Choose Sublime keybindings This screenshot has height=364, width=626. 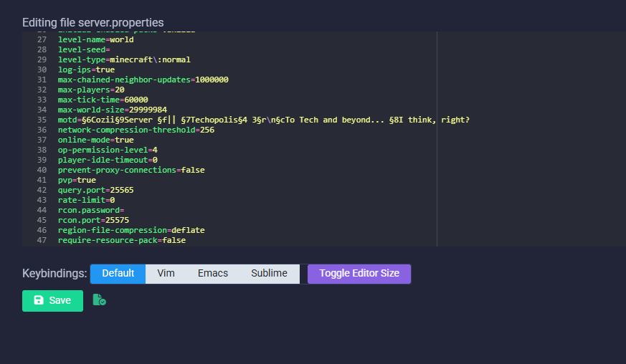[x=269, y=274]
